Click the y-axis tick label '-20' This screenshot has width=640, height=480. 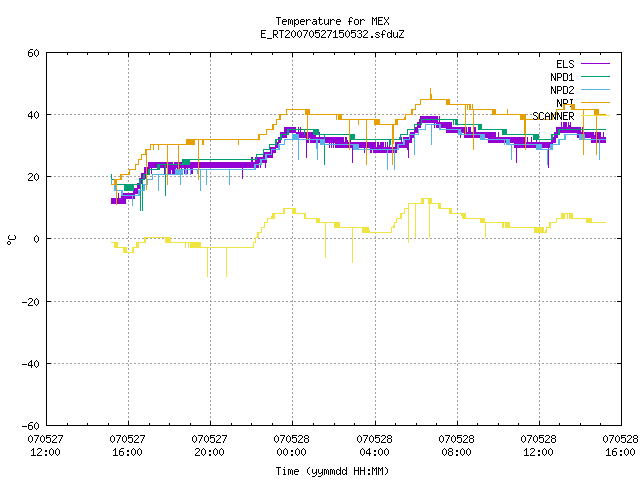(x=31, y=302)
